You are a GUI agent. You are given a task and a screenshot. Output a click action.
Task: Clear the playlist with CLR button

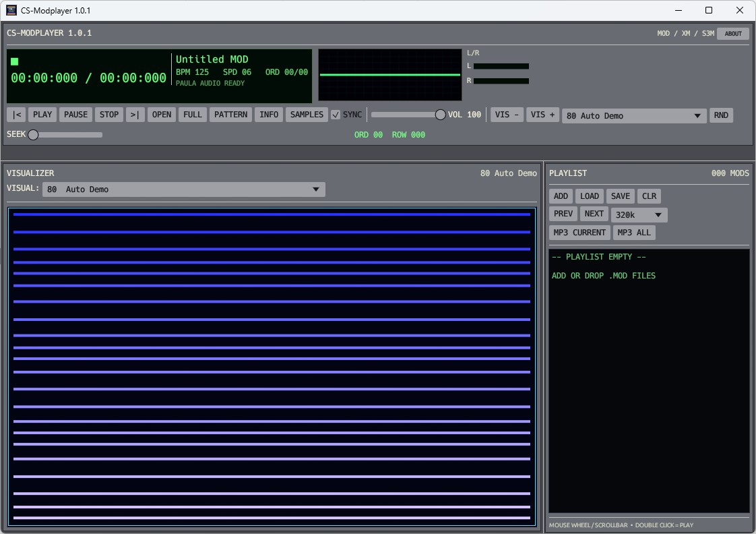point(649,196)
